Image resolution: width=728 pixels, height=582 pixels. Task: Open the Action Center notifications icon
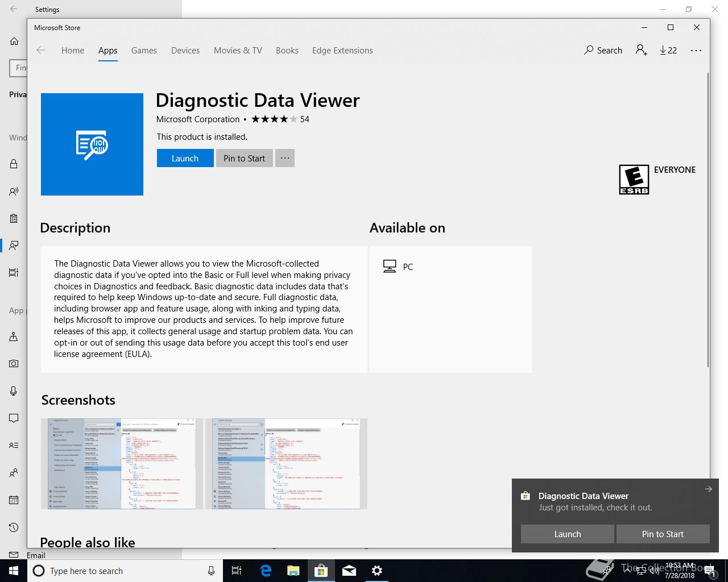pyautogui.click(x=711, y=571)
